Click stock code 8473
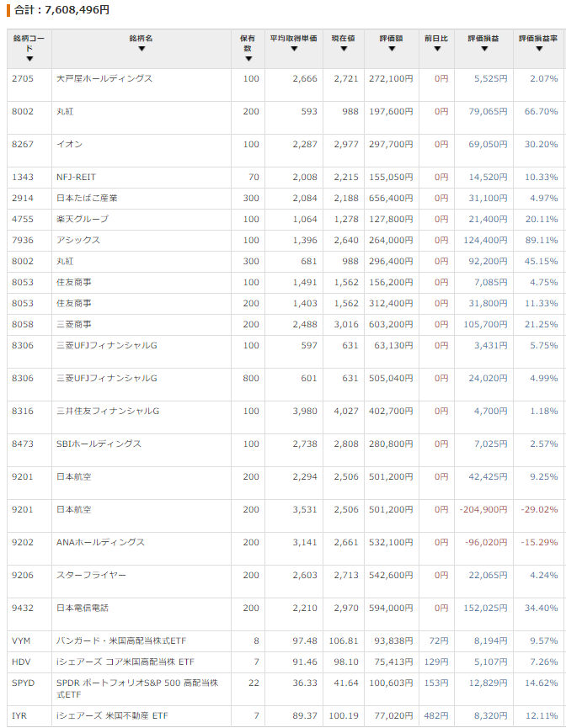The image size is (566, 728). pyautogui.click(x=23, y=444)
